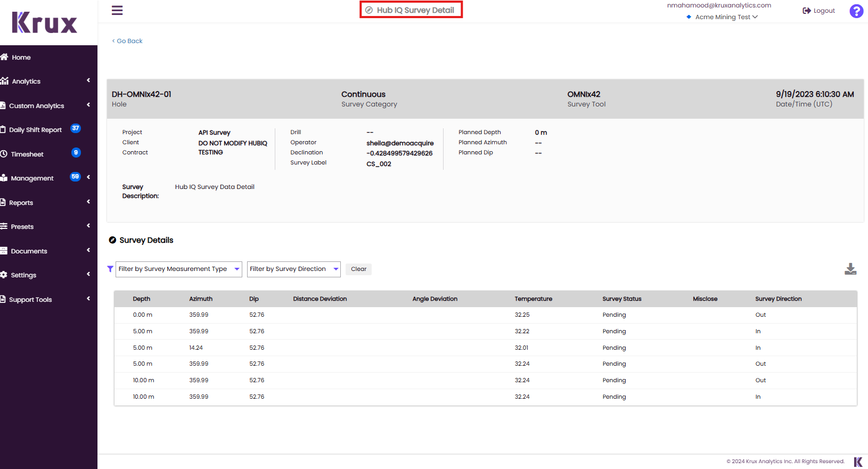Click the filter funnel icon
Viewport: 868px width, 469px height.
[x=110, y=269]
